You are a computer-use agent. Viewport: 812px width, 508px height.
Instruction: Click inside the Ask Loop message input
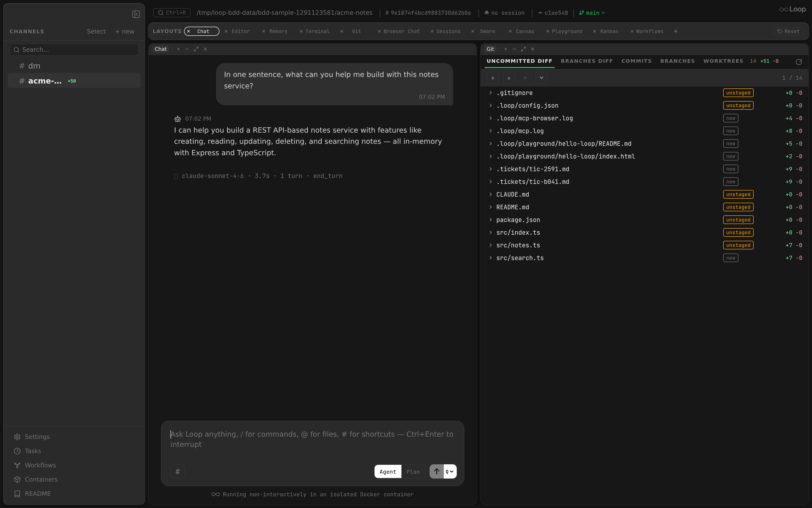(312, 439)
